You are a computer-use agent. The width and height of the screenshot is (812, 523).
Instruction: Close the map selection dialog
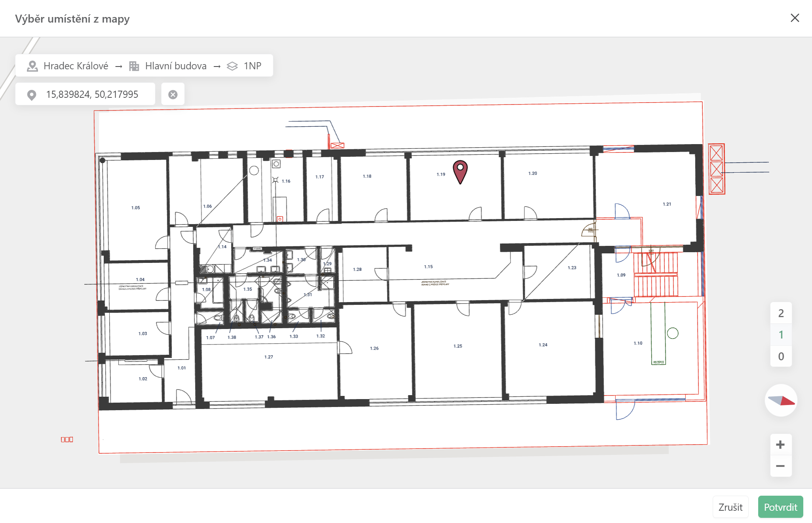click(x=795, y=18)
